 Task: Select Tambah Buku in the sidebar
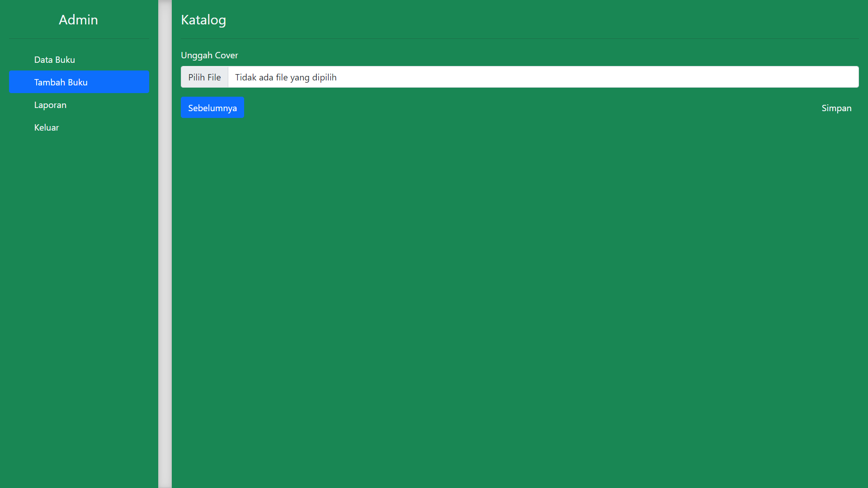coord(79,82)
